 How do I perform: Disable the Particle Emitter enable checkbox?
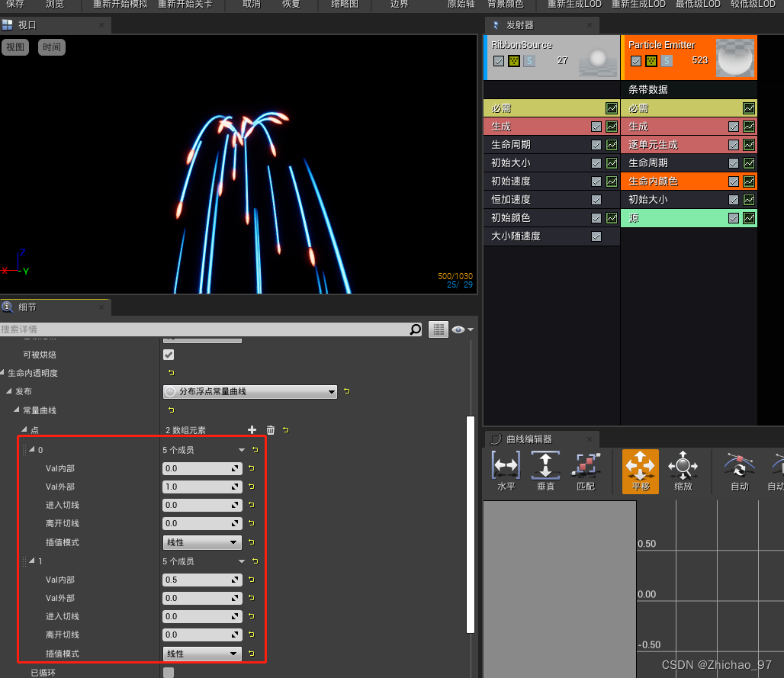[x=635, y=61]
